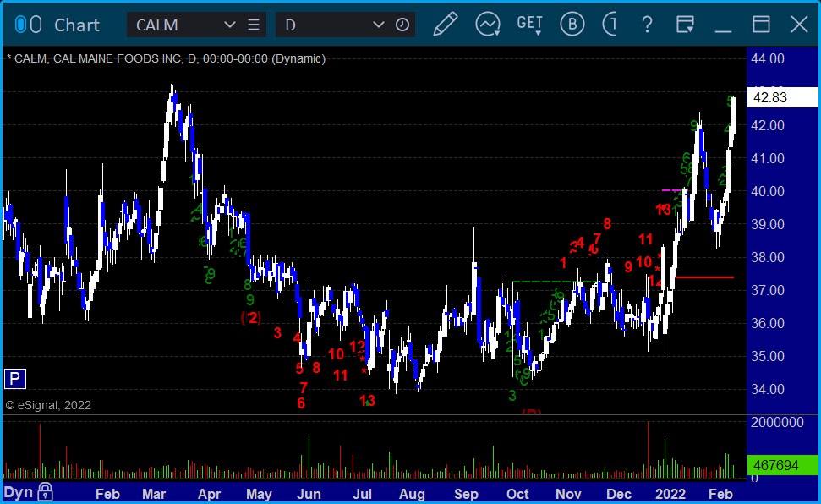Click the 2022 label on the time axis

coord(670,494)
